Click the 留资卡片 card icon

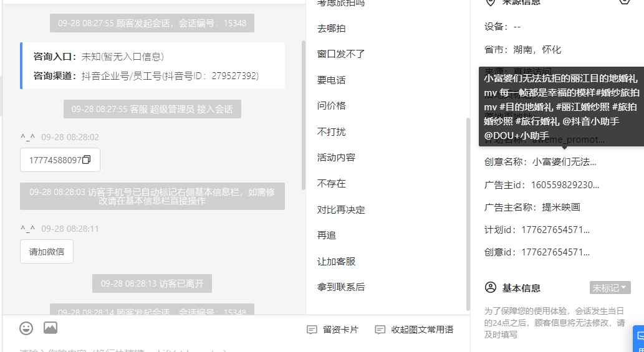312,330
